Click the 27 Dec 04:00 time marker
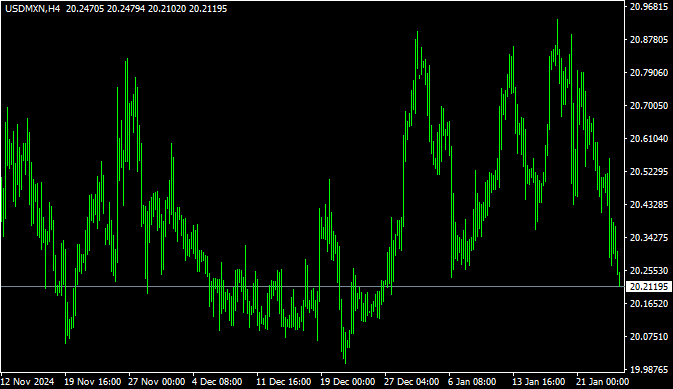 tap(412, 381)
